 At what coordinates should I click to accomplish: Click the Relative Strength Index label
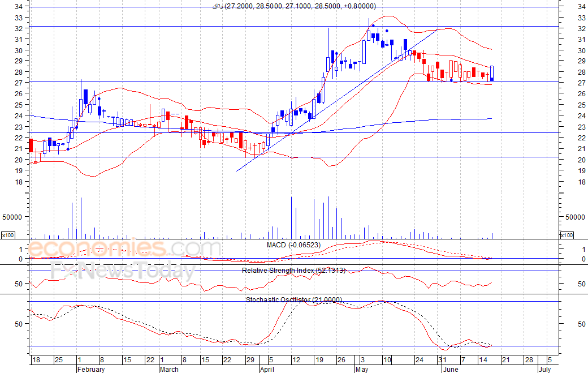[293, 270]
